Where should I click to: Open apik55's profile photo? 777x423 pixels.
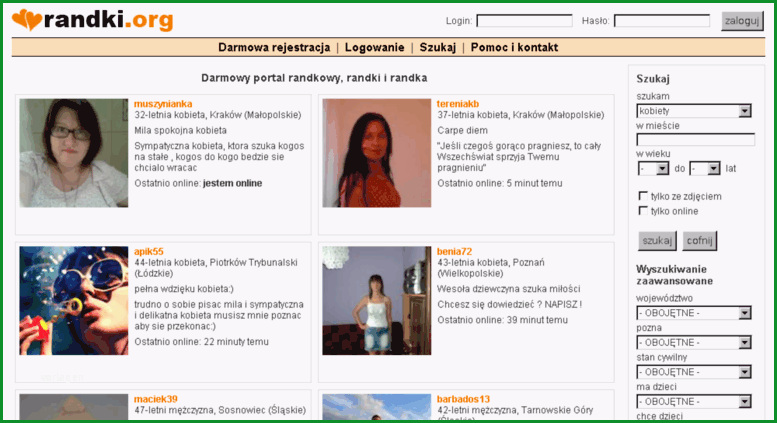pyautogui.click(x=74, y=301)
